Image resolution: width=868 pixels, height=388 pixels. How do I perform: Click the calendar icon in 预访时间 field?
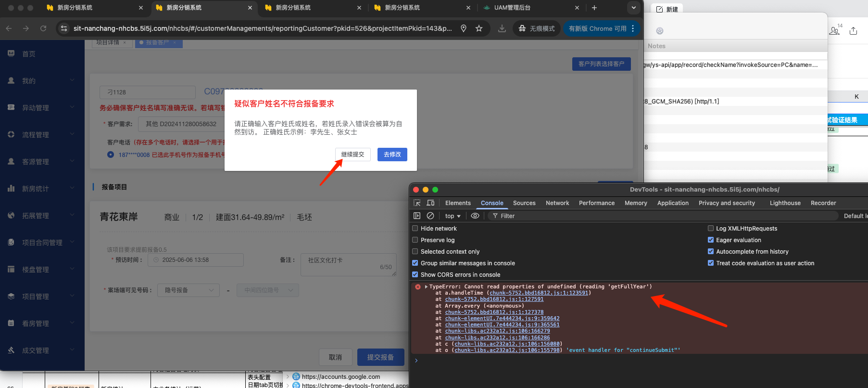coord(156,260)
